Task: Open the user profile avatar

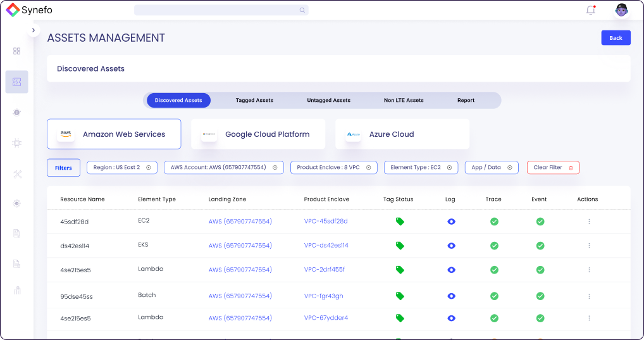Action: pos(621,10)
